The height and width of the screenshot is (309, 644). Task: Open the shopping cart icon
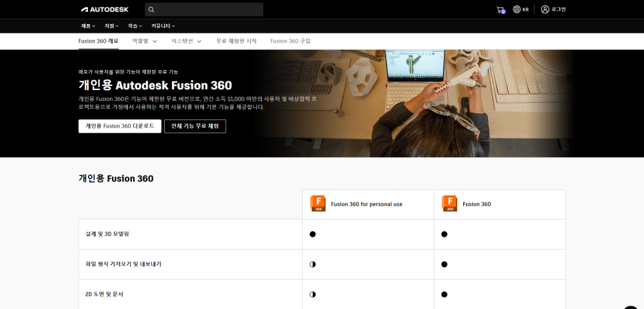[500, 10]
